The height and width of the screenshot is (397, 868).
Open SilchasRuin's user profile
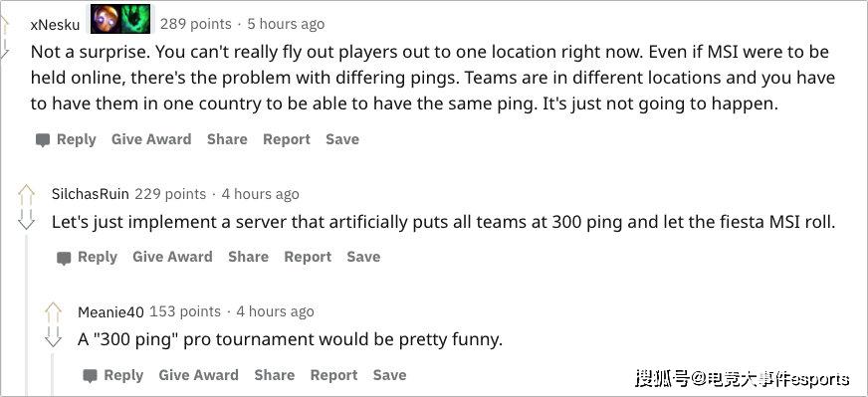coord(91,194)
